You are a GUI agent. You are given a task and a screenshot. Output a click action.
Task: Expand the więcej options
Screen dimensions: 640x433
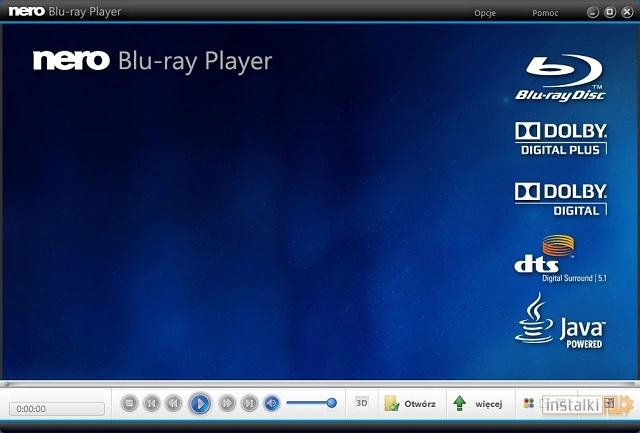pos(478,404)
